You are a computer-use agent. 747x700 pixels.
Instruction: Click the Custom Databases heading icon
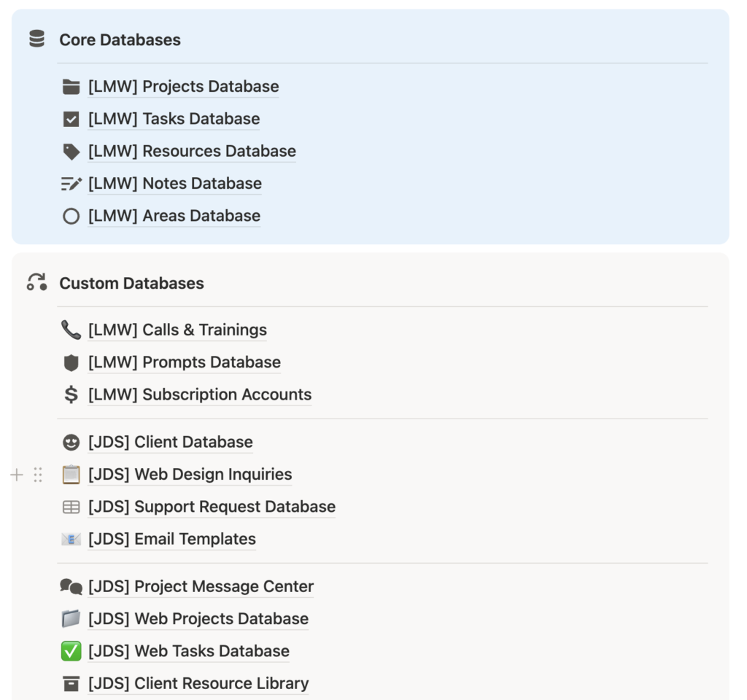pyautogui.click(x=36, y=283)
